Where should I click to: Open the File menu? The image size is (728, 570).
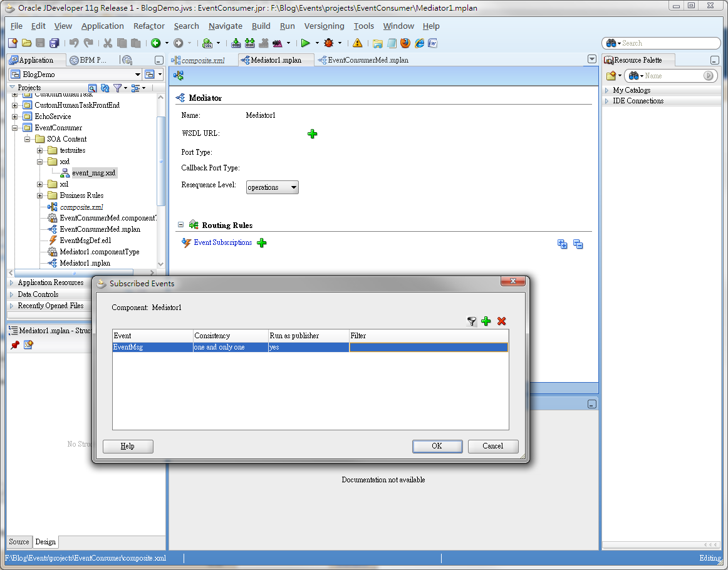16,26
